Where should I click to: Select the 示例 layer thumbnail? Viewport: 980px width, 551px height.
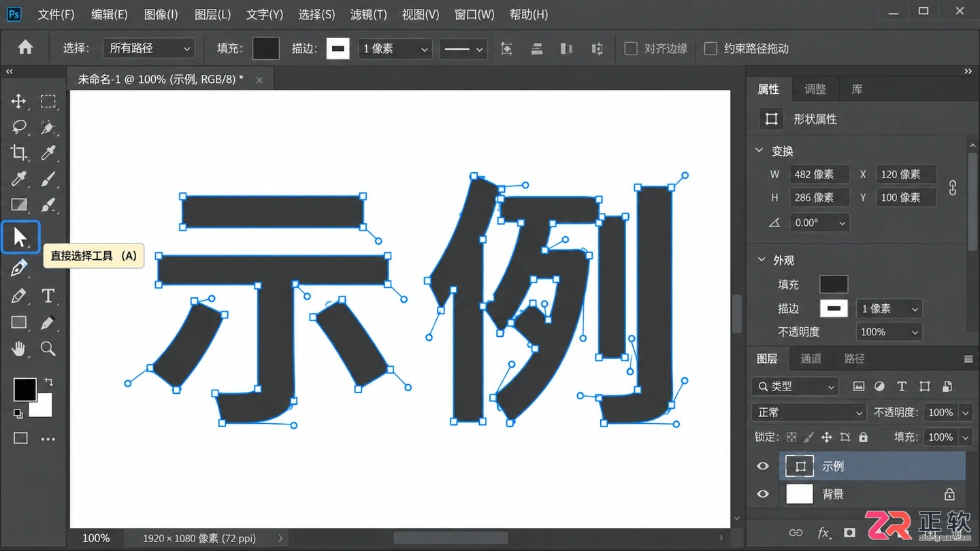(800, 466)
